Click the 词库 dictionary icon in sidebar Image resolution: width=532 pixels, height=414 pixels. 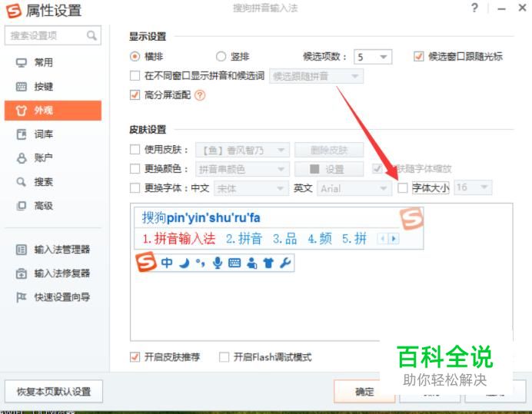[21, 134]
